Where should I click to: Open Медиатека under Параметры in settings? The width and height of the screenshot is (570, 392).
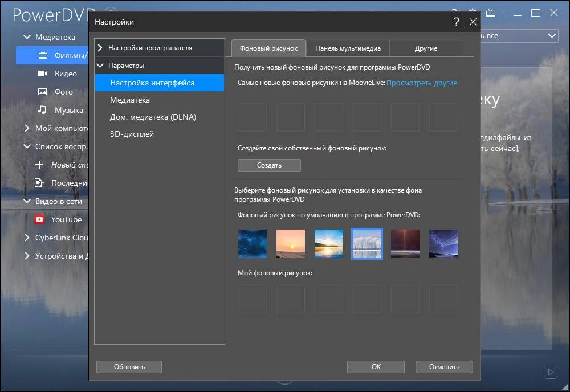coord(159,100)
